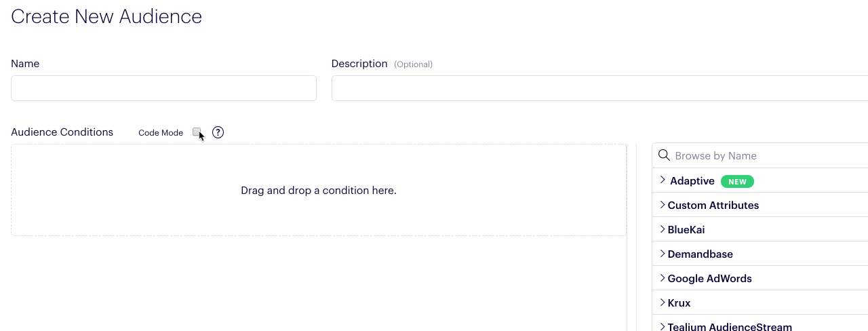Click the Description input field

(599, 88)
